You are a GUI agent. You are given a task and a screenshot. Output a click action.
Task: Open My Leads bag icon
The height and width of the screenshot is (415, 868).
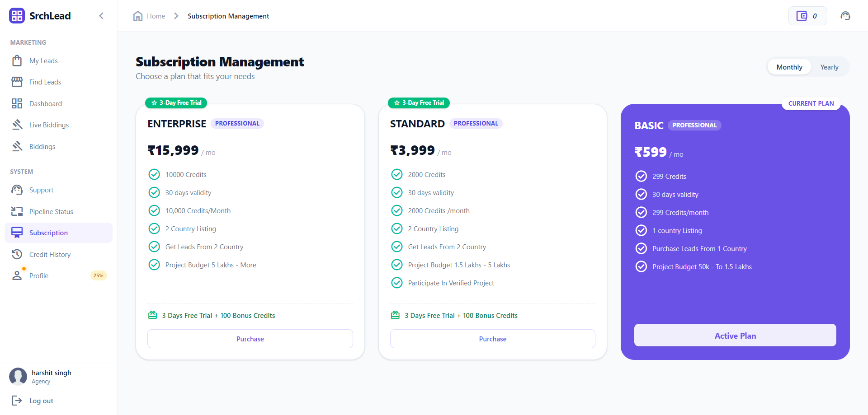[x=17, y=61]
